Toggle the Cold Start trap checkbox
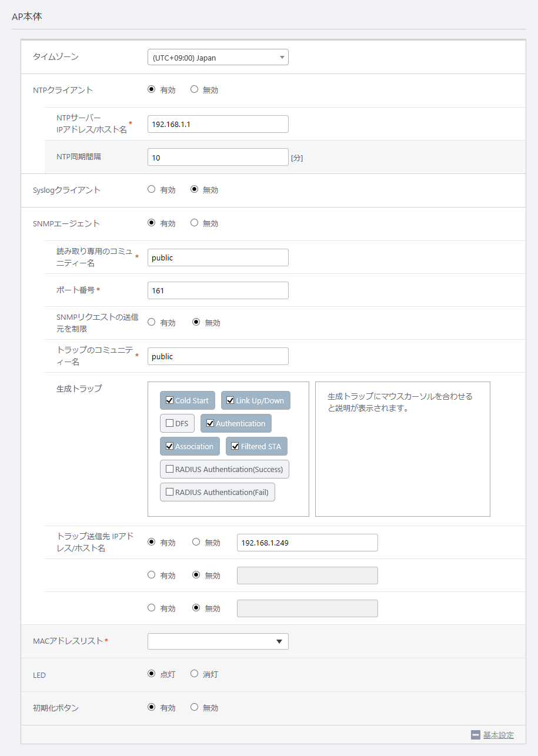Screen dimensions: 538x756 (170, 400)
